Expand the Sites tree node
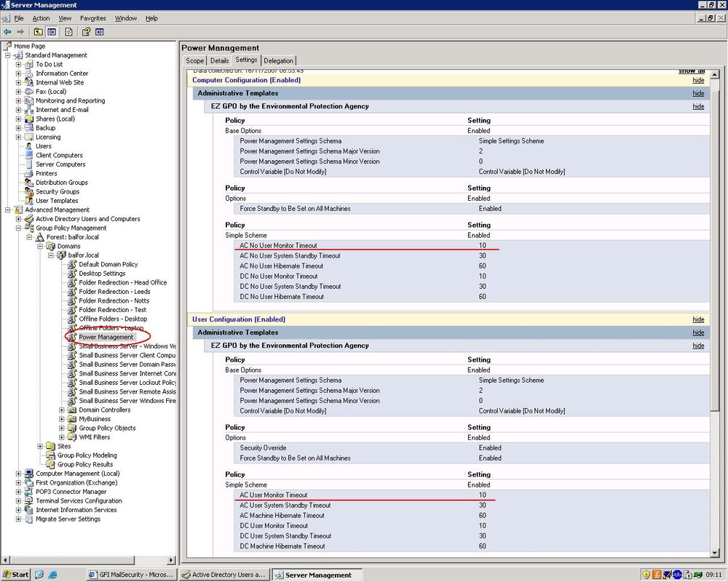 (x=40, y=446)
